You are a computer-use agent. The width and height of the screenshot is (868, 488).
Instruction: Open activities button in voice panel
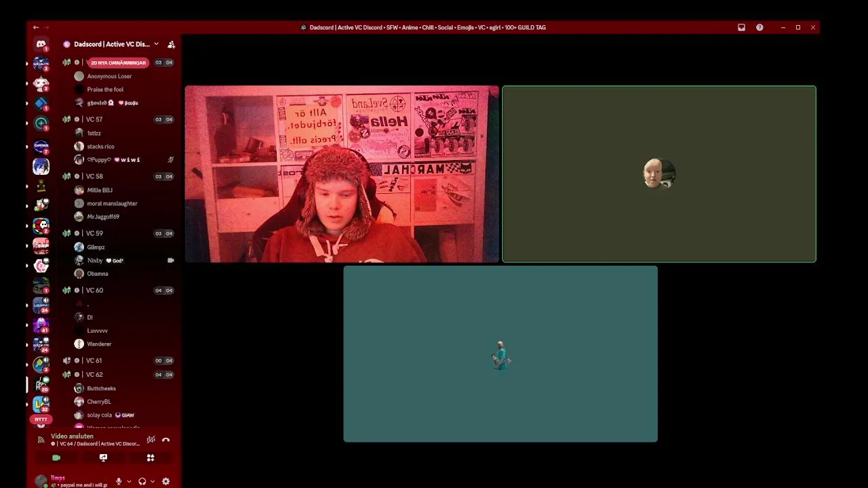[151, 458]
